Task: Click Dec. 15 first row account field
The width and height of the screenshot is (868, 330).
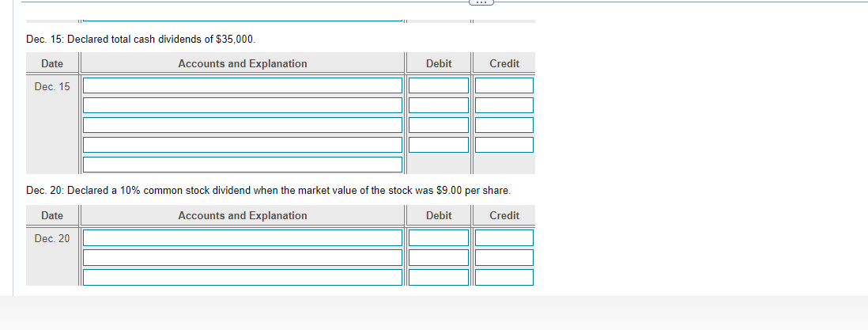Action: 243,85
